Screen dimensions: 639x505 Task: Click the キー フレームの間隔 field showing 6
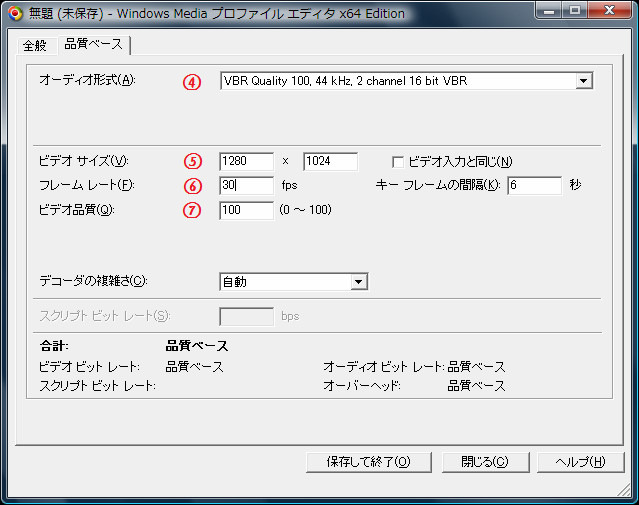click(534, 185)
